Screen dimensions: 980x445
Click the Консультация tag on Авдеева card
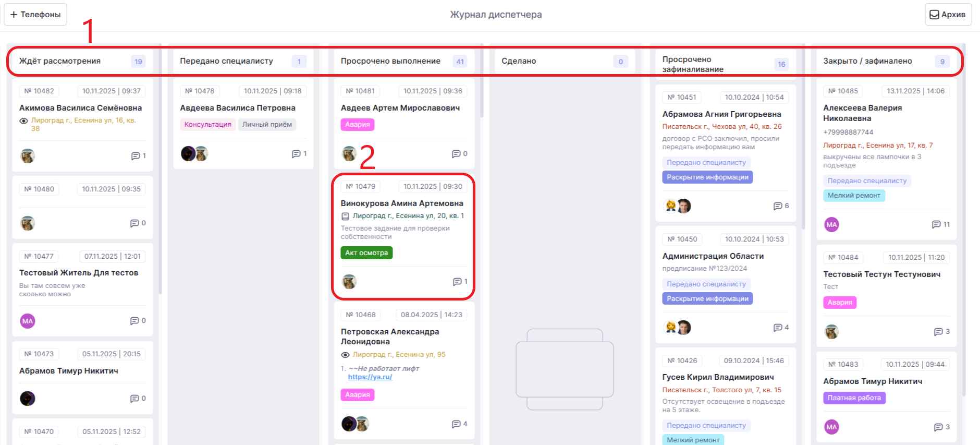click(x=207, y=125)
